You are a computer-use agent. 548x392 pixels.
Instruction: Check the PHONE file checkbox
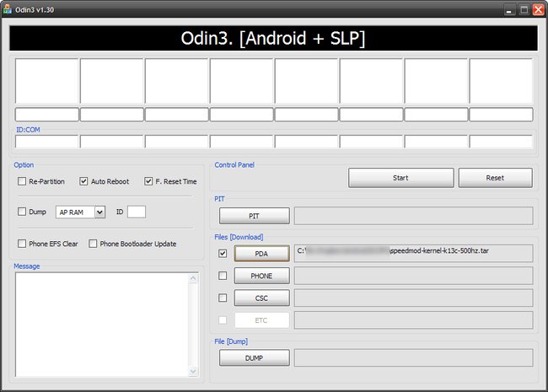tap(223, 276)
